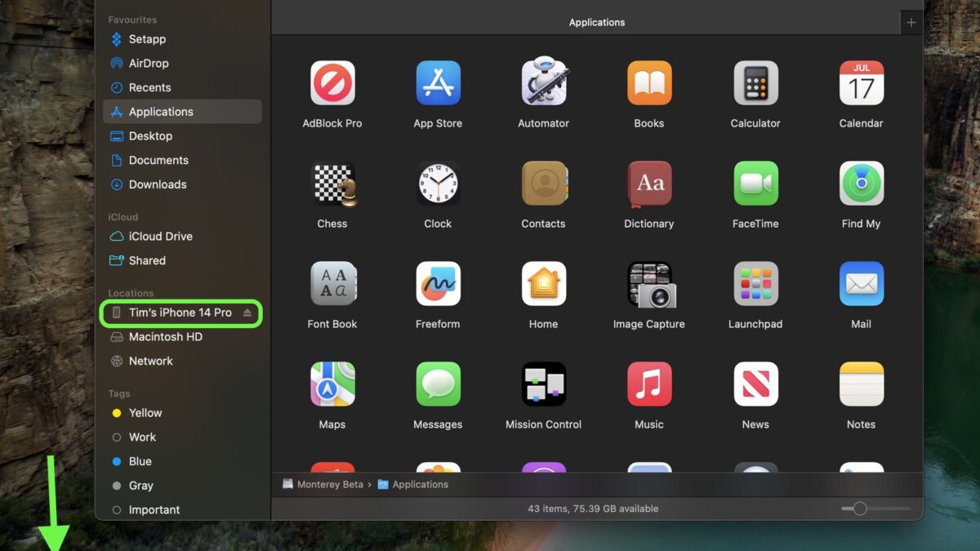
Task: Eject Tim's iPhone 14 Pro
Action: 247,313
